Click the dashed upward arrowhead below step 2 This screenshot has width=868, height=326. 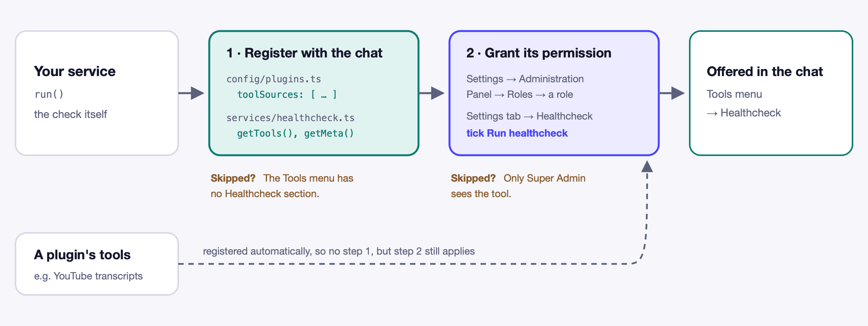647,166
